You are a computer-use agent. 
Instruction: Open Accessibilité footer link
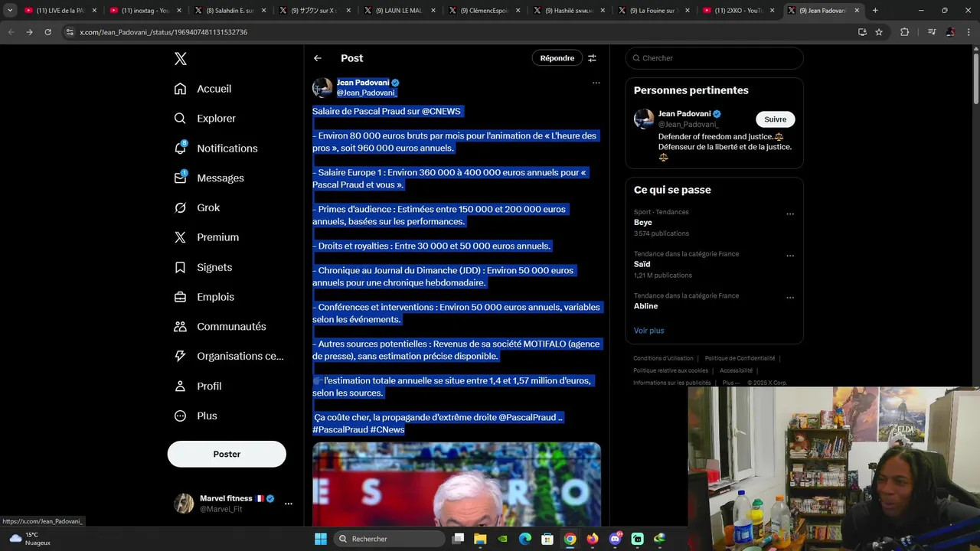coord(736,370)
